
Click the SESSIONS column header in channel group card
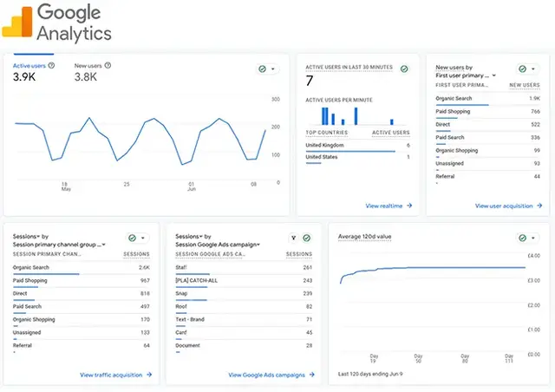[x=136, y=254]
